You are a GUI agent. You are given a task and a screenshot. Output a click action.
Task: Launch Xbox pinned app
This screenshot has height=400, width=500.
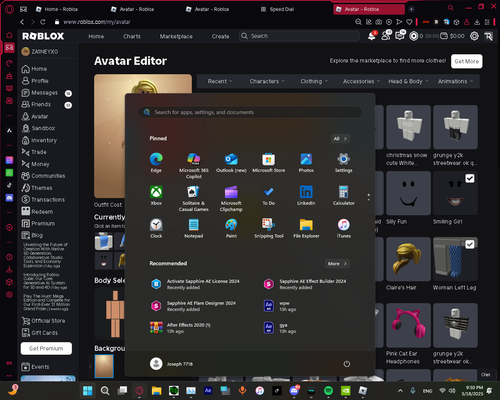coord(156,196)
